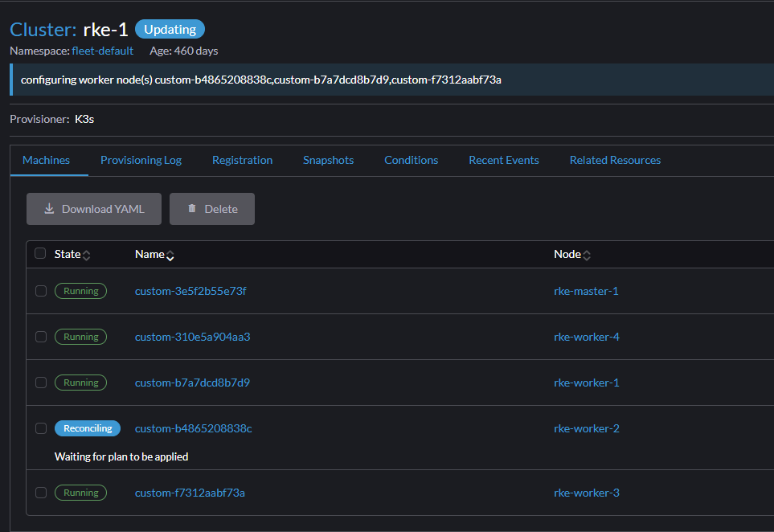This screenshot has height=532, width=774.
Task: Sort by Name column arrows icon
Action: 170,255
